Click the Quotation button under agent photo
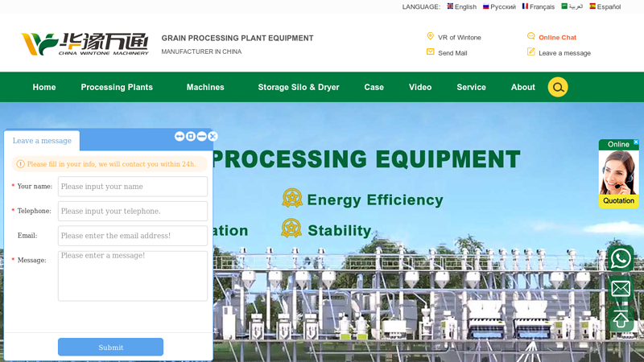 click(x=618, y=200)
